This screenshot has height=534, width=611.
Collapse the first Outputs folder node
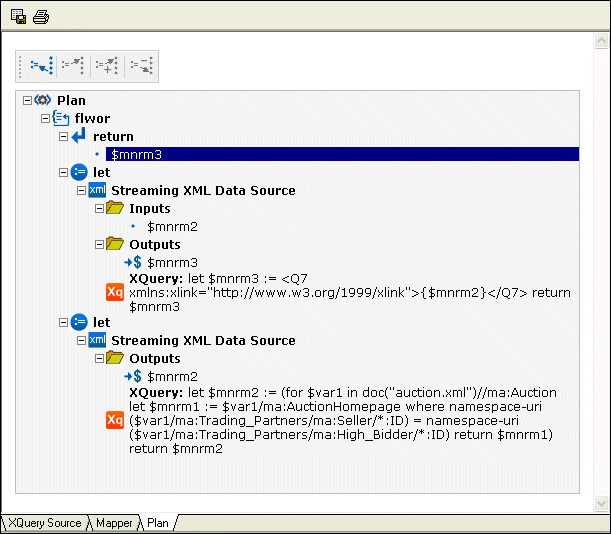(99, 244)
